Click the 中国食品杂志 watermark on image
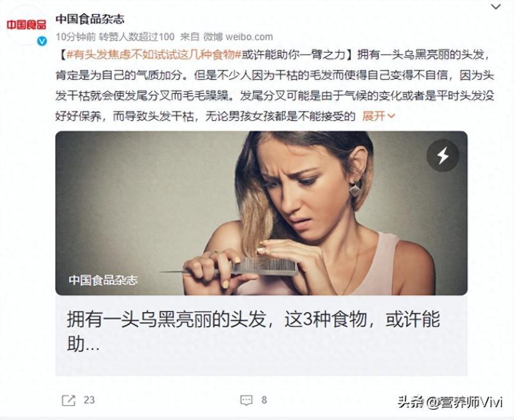514x420 pixels. [103, 281]
